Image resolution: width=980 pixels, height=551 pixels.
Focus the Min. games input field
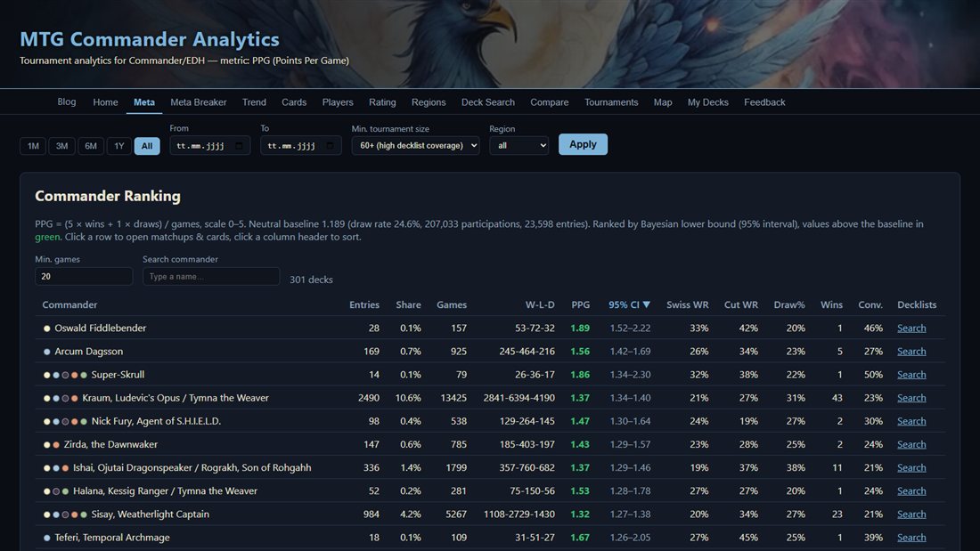pos(84,276)
